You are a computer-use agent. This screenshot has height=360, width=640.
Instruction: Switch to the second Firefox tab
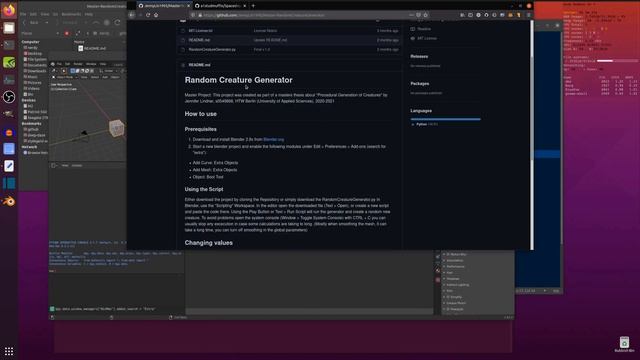click(x=221, y=6)
